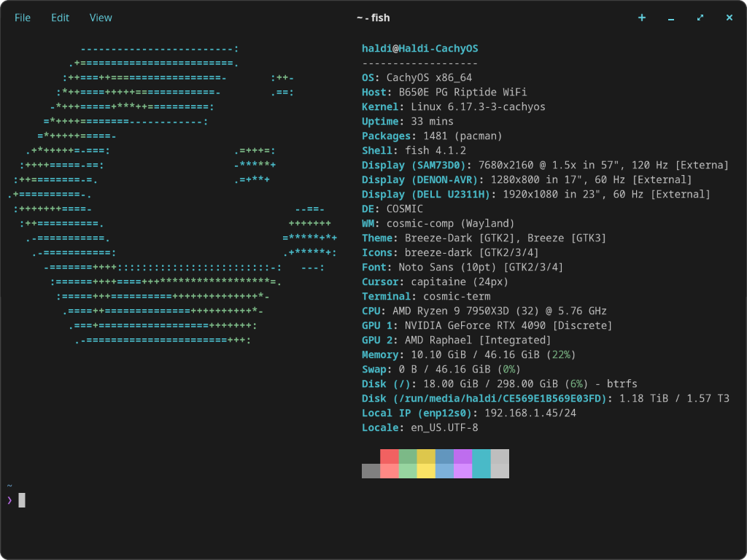The height and width of the screenshot is (560, 747).
Task: Click the light blue color block, lower palette row
Action: [x=444, y=471]
